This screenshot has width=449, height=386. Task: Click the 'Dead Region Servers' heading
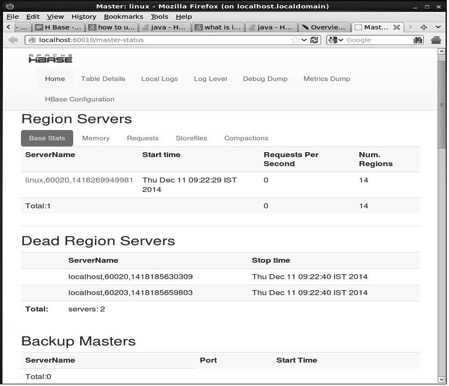(x=98, y=241)
